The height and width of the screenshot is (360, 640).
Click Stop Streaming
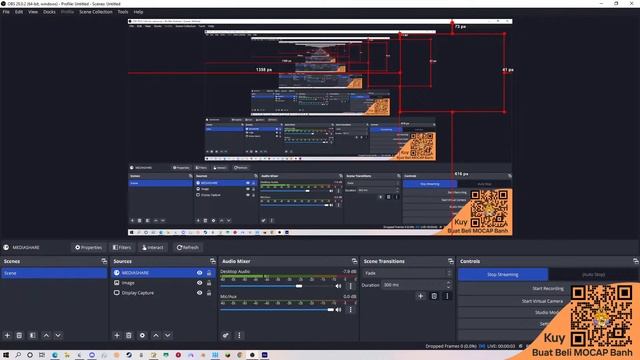tap(503, 274)
